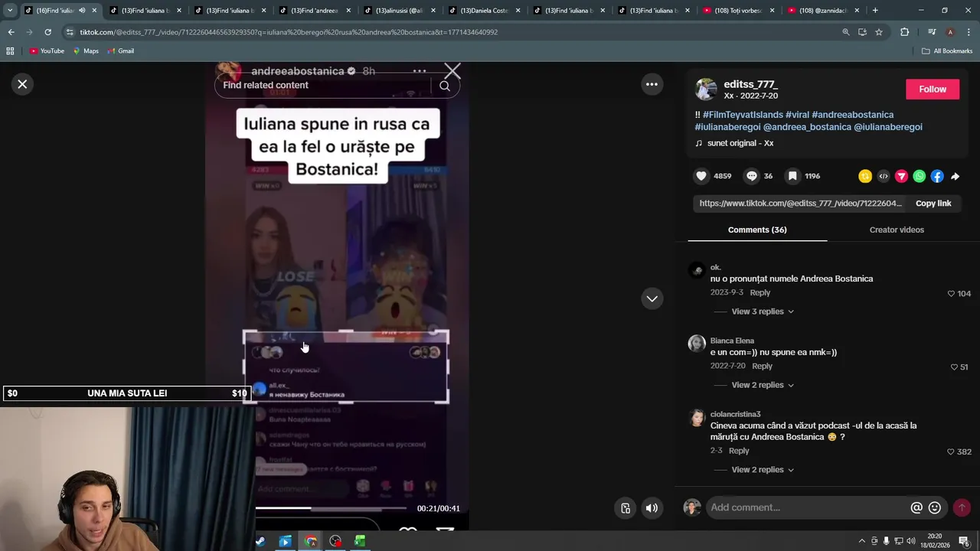Like the ok. comment with 104 likes
The height and width of the screenshot is (551, 980).
(x=952, y=294)
